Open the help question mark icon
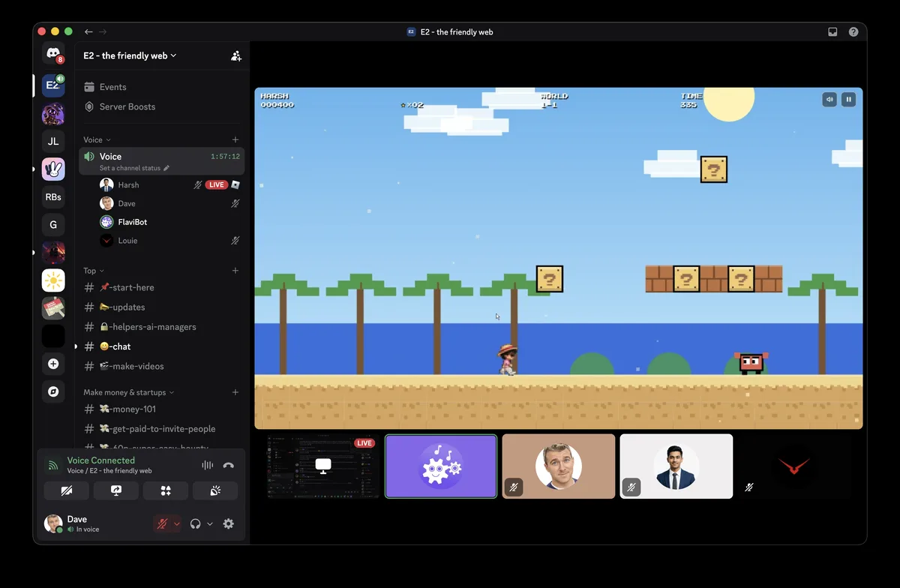Screen dimensions: 900x588 (x=853, y=32)
